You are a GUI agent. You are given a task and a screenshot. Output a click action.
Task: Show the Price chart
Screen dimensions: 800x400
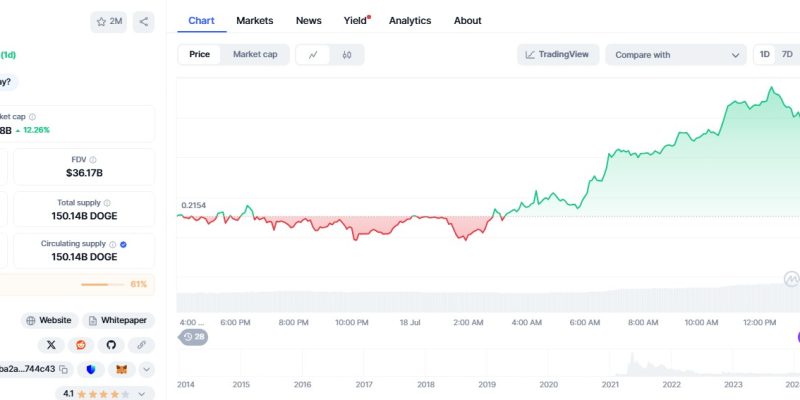(199, 55)
